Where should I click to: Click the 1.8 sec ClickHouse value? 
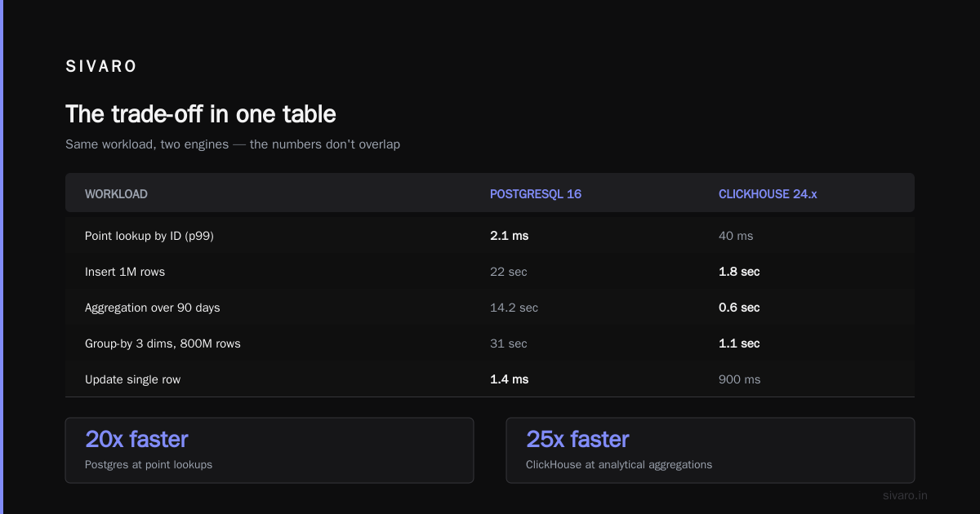(739, 272)
